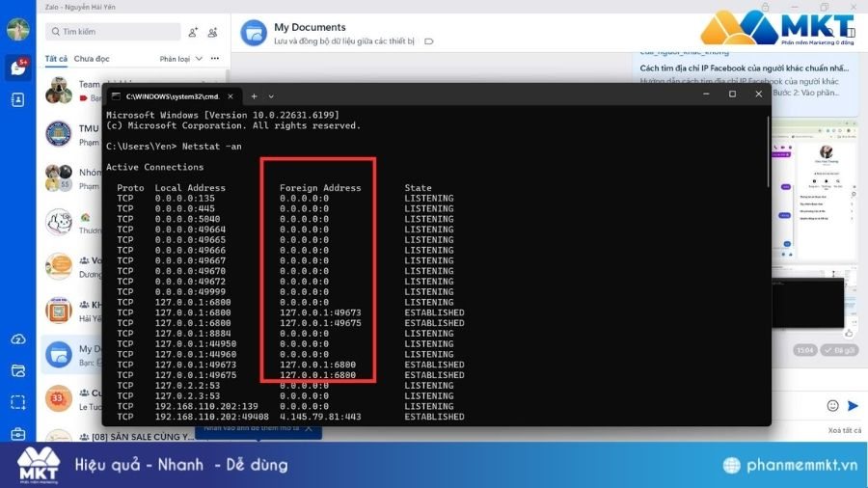Open the My Cloud folder sidebar icon
The height and width of the screenshot is (488, 868).
click(17, 370)
